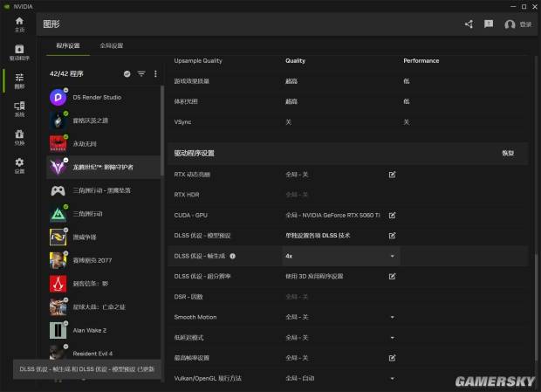The width and height of the screenshot is (541, 392).
Task: Expand the Vulkan/OpenGL present method dropdown
Action: point(393,378)
